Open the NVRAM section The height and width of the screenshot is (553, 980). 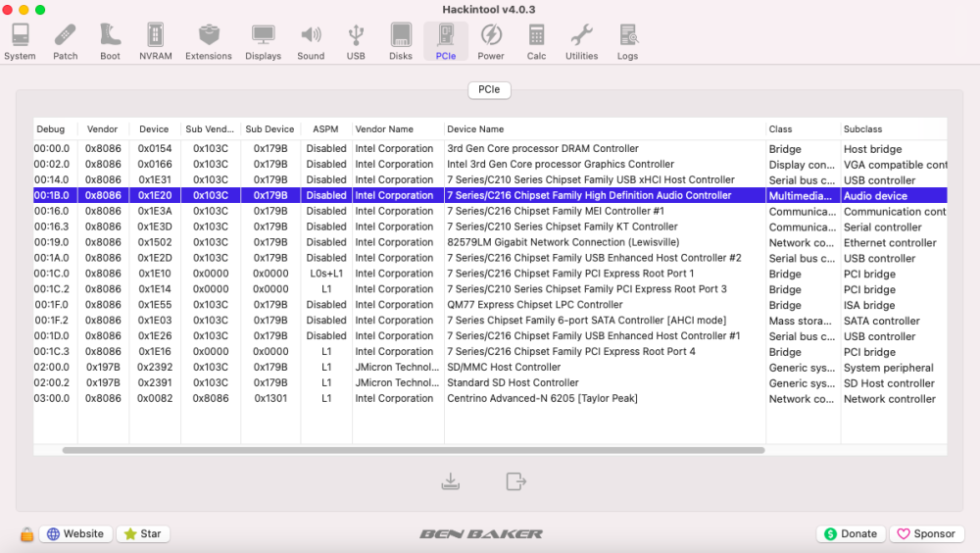[156, 42]
